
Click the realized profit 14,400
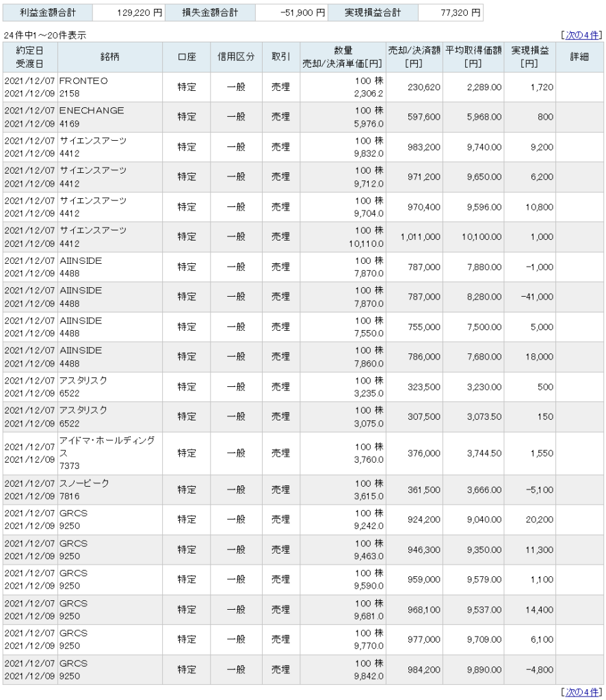[539, 609]
